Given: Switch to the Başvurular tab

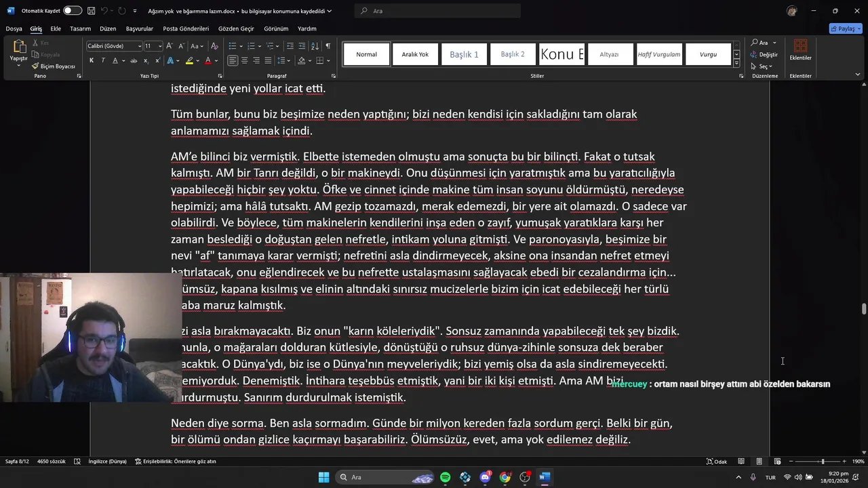Looking at the screenshot, I should (x=140, y=28).
